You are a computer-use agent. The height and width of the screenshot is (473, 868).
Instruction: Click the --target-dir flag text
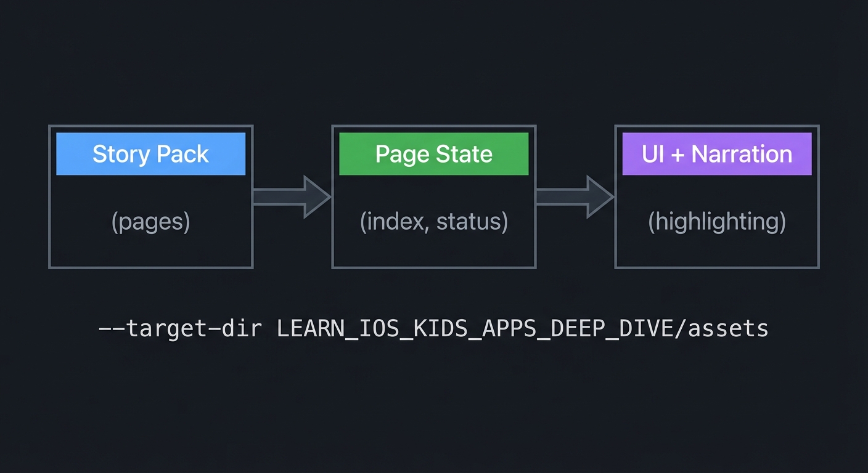point(181,328)
